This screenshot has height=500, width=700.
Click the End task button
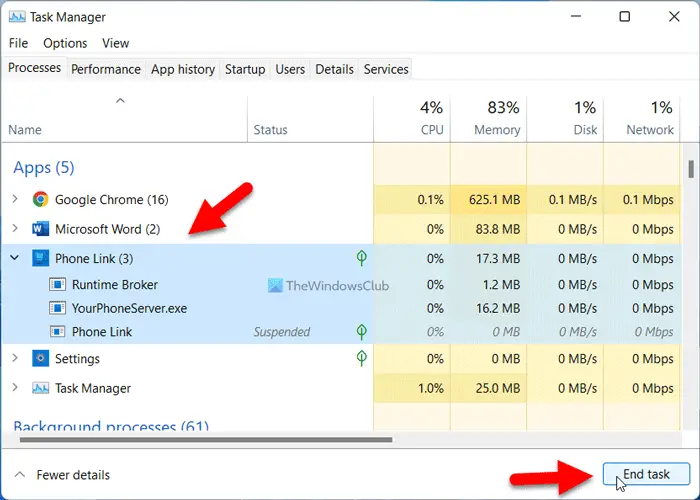tap(646, 474)
